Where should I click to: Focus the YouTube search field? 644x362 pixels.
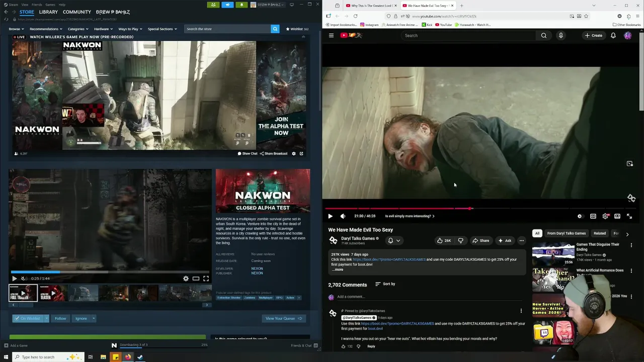(468, 35)
